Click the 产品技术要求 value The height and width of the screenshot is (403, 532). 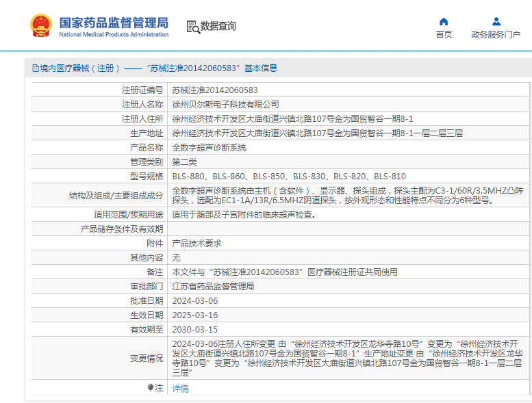point(197,244)
